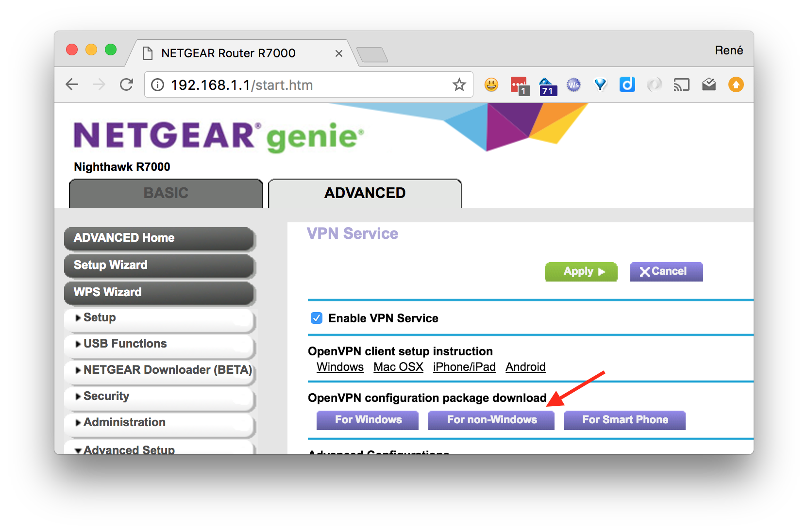This screenshot has height=532, width=808.
Task: Click the browser forward arrow
Action: click(99, 85)
